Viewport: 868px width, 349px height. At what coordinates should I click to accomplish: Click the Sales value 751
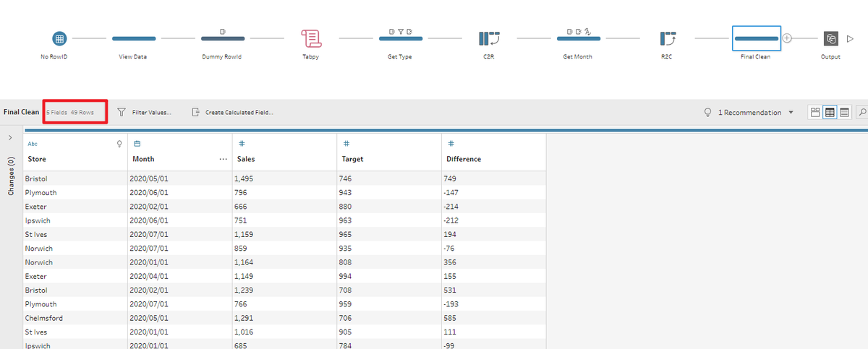284,220
